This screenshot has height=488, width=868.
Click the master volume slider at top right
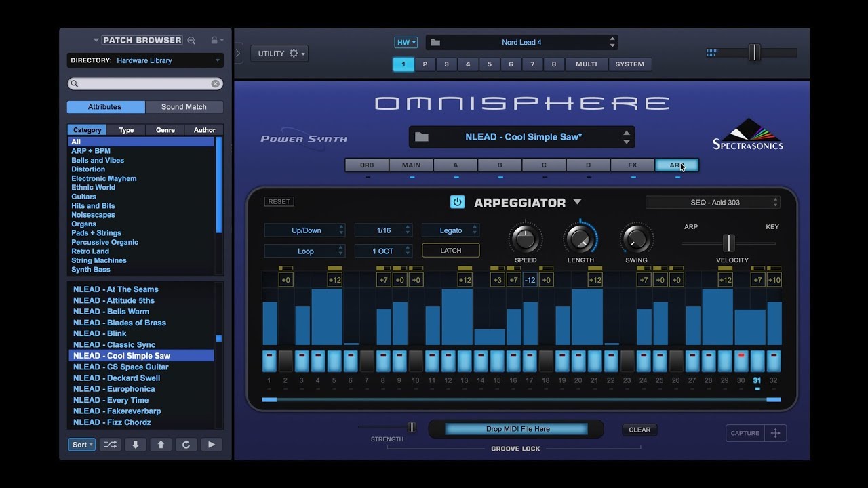[754, 52]
